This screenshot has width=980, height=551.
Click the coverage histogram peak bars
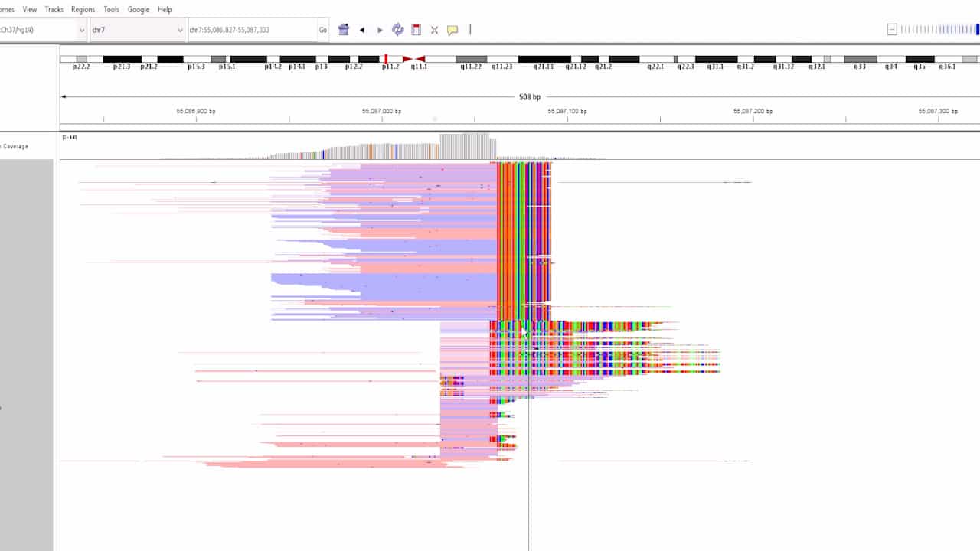tap(468, 145)
